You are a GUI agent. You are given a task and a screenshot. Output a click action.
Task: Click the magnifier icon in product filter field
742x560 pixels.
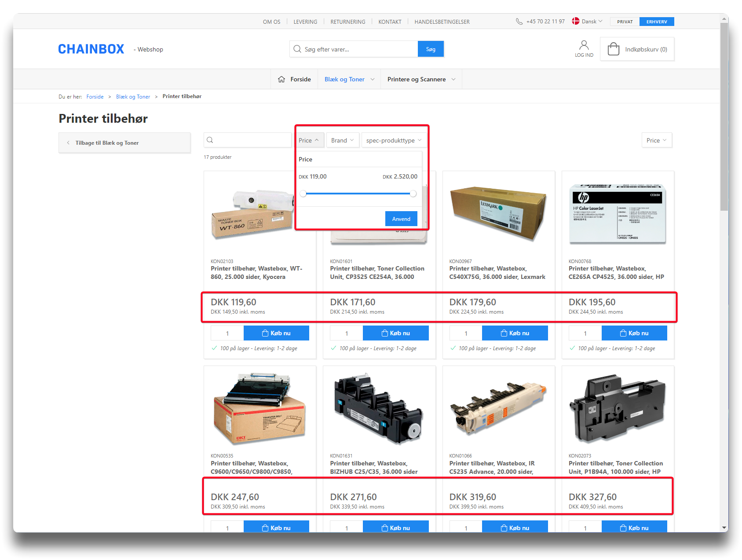(210, 140)
